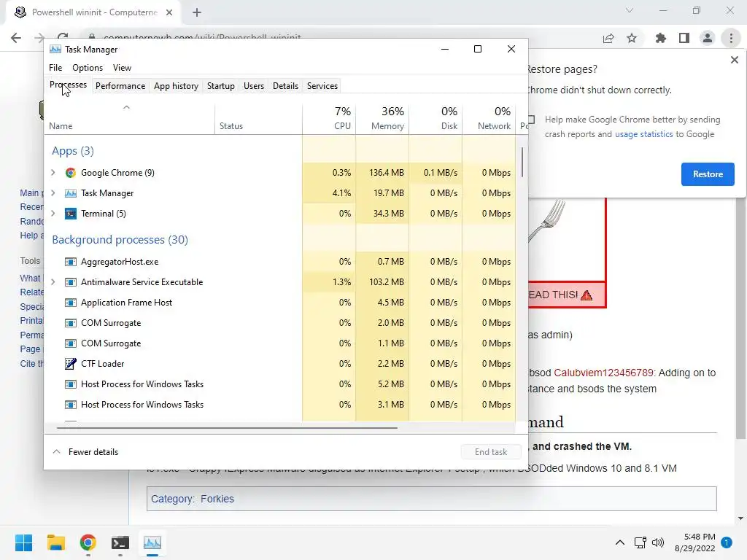747x560 pixels.
Task: Select the Host Process for Windows Tasks 5.2 MB row
Action: [280, 384]
